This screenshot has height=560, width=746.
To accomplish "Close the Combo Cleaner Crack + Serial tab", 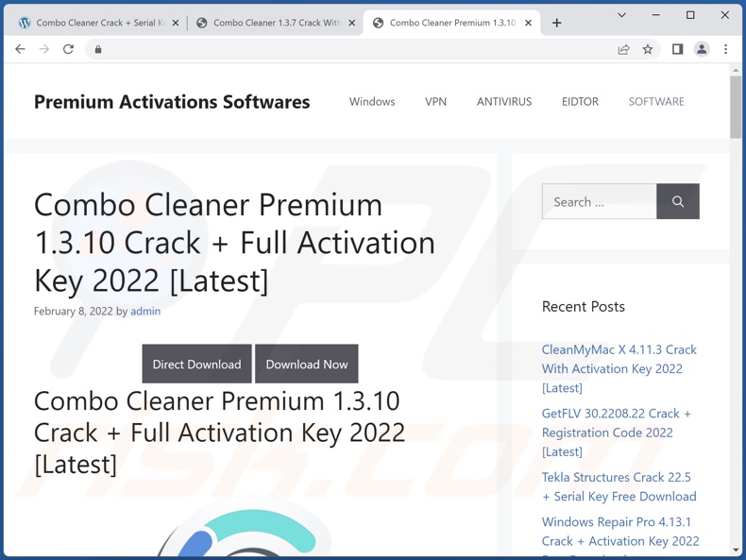I will 176,23.
